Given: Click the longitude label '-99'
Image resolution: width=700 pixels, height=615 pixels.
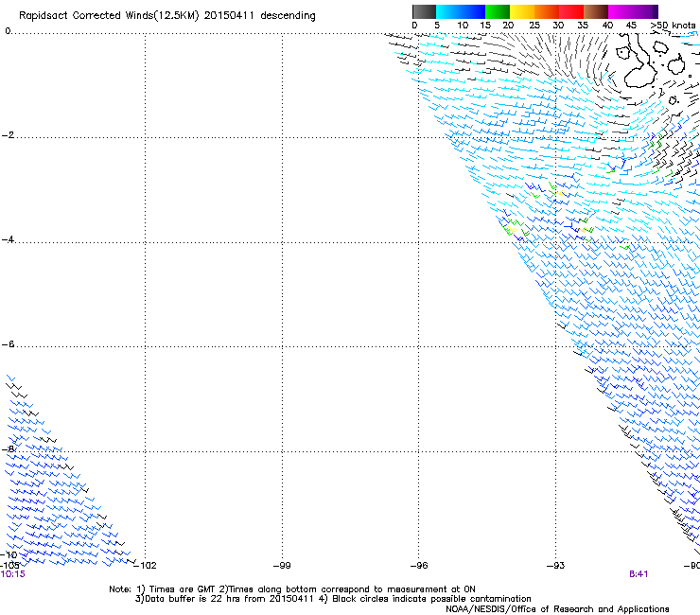Looking at the screenshot, I should tap(282, 566).
